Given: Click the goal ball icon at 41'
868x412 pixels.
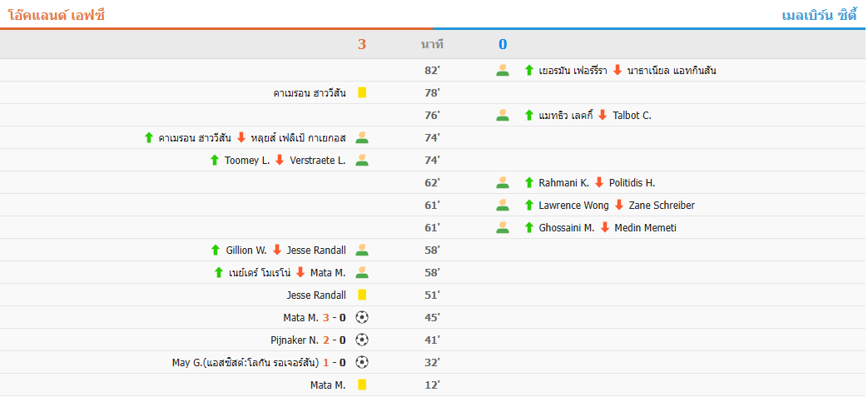Looking at the screenshot, I should click(362, 340).
